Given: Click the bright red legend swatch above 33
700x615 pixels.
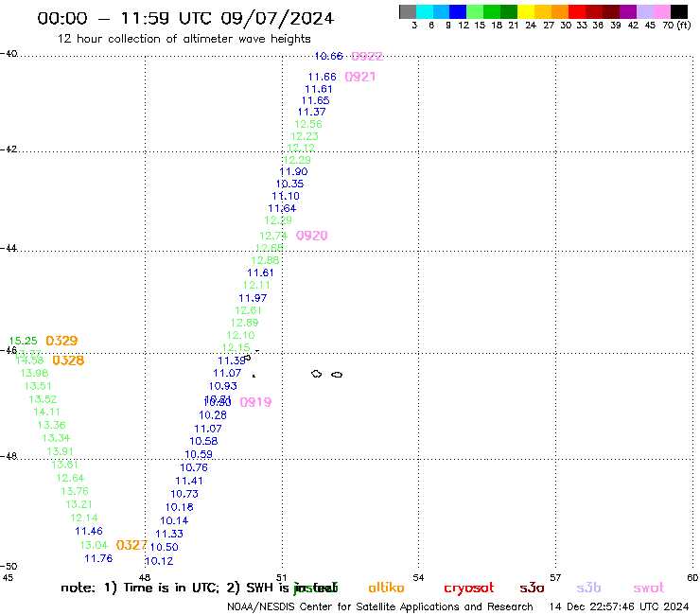Looking at the screenshot, I should pyautogui.click(x=577, y=11).
